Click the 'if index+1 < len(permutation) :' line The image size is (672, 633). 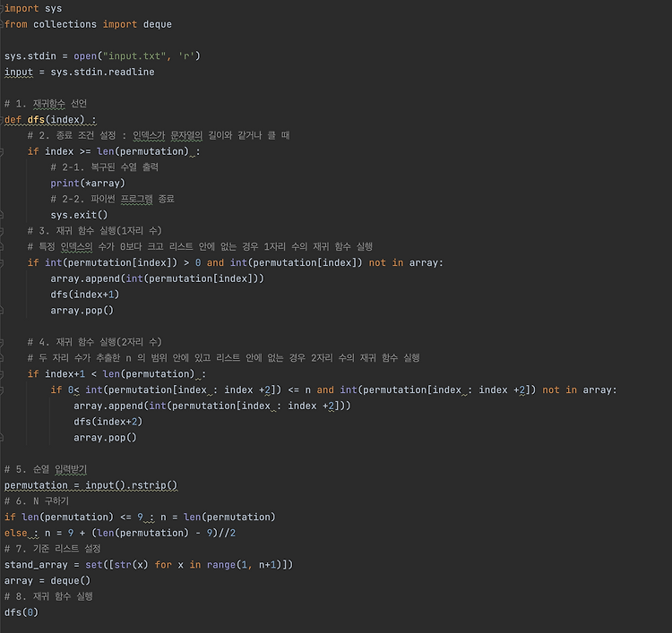116,374
